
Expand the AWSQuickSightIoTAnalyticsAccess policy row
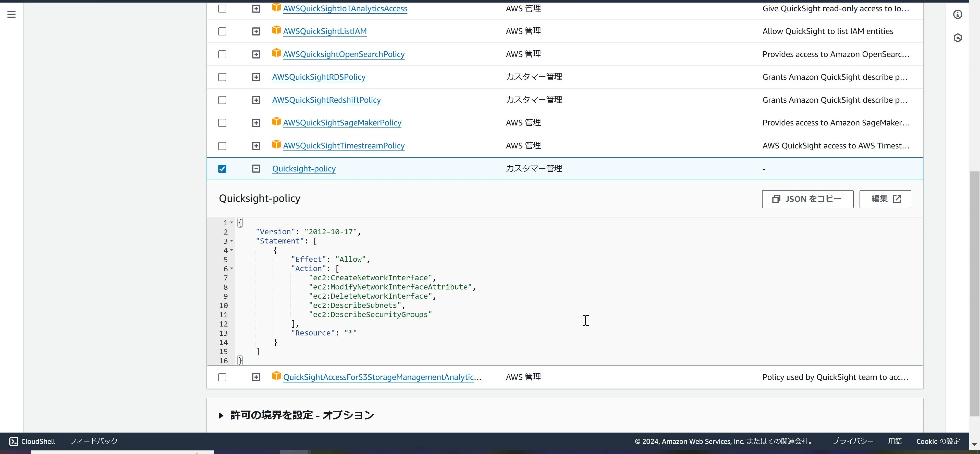point(256,8)
